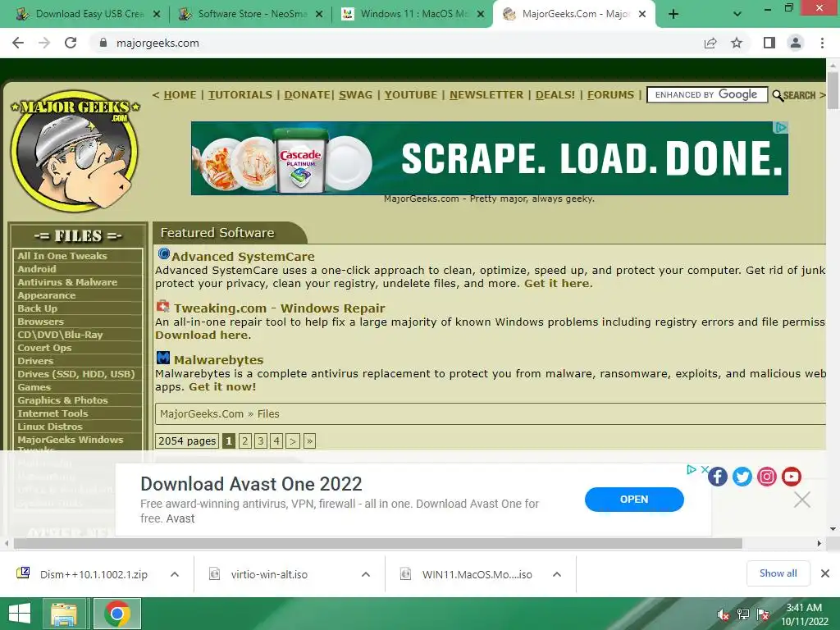Open MajorGeeks Instagram icon

click(x=767, y=477)
